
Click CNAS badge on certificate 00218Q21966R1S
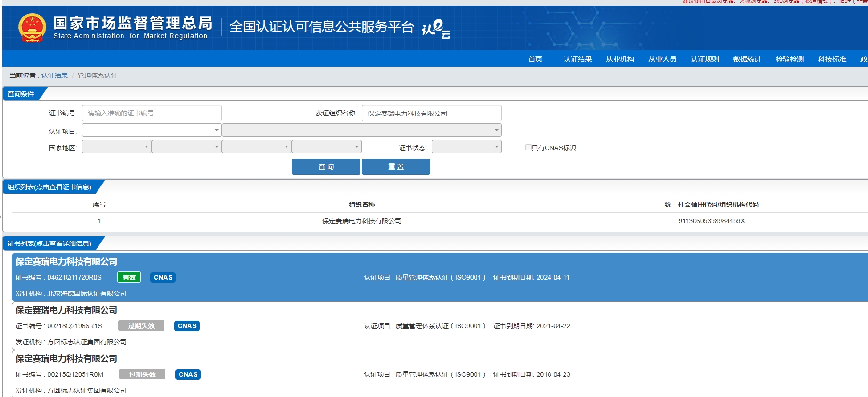click(187, 326)
